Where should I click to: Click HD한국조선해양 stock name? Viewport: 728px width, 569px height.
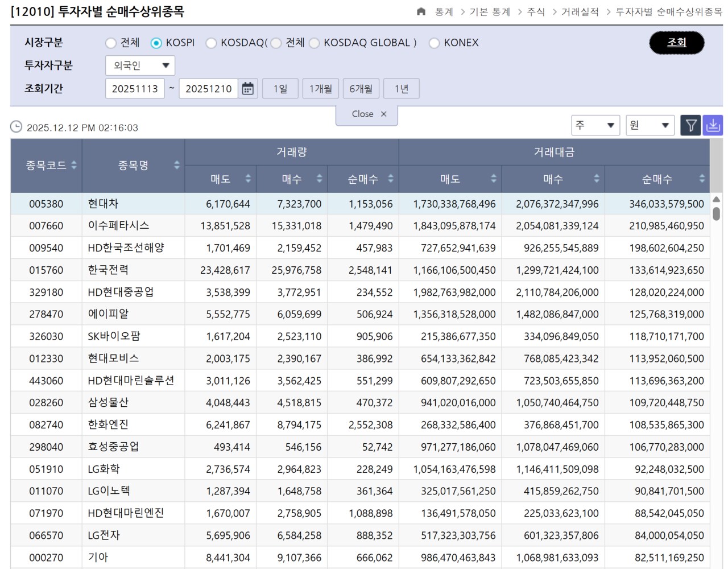(126, 248)
